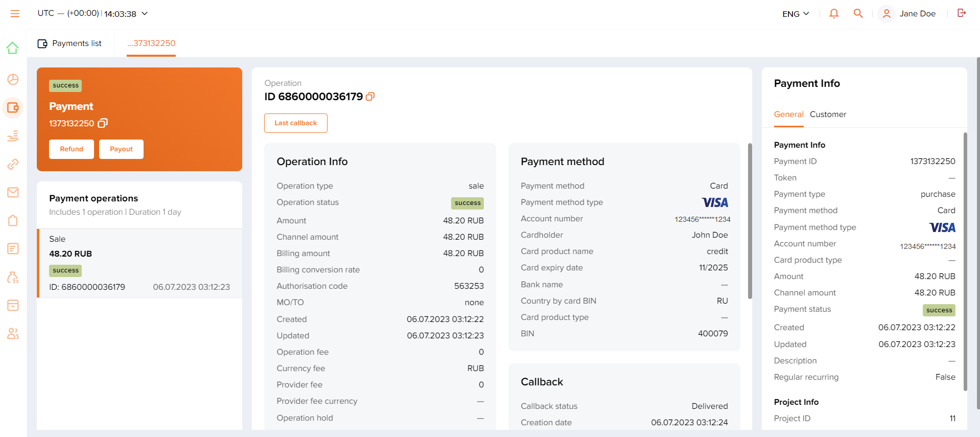Click the Authorisation code value 563253
Image resolution: width=980 pixels, height=437 pixels.
point(469,286)
